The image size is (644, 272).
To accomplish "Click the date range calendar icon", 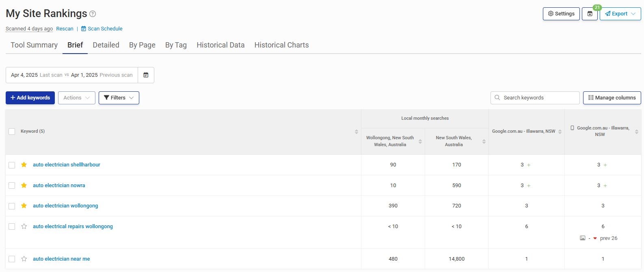I will [146, 75].
